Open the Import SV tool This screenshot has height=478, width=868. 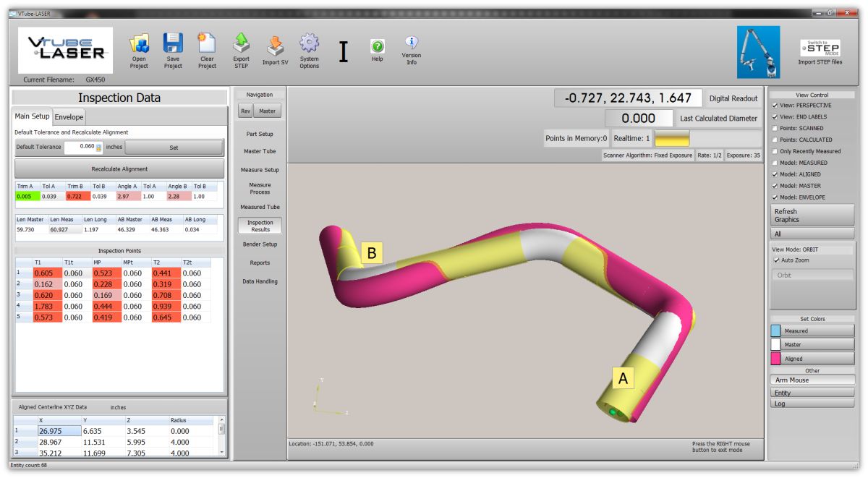275,46
